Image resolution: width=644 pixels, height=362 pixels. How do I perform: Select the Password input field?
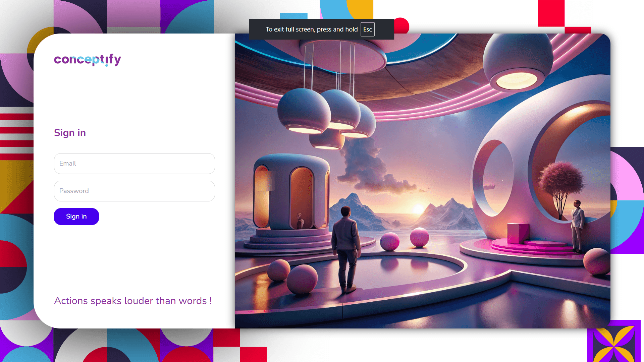coord(134,191)
